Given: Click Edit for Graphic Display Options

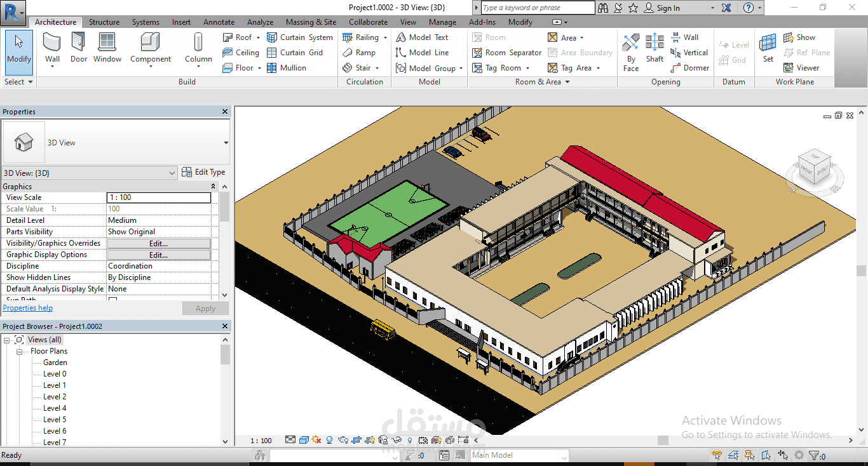Looking at the screenshot, I should pyautogui.click(x=158, y=255).
